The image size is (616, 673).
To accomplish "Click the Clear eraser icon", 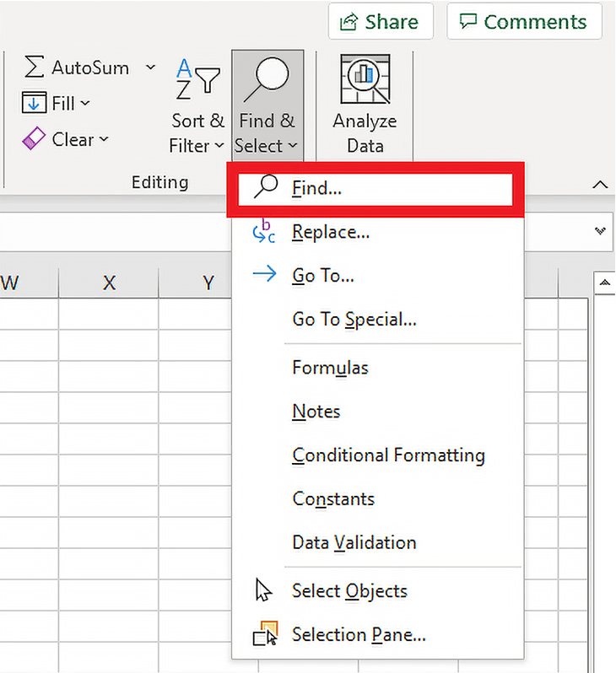I will [34, 138].
